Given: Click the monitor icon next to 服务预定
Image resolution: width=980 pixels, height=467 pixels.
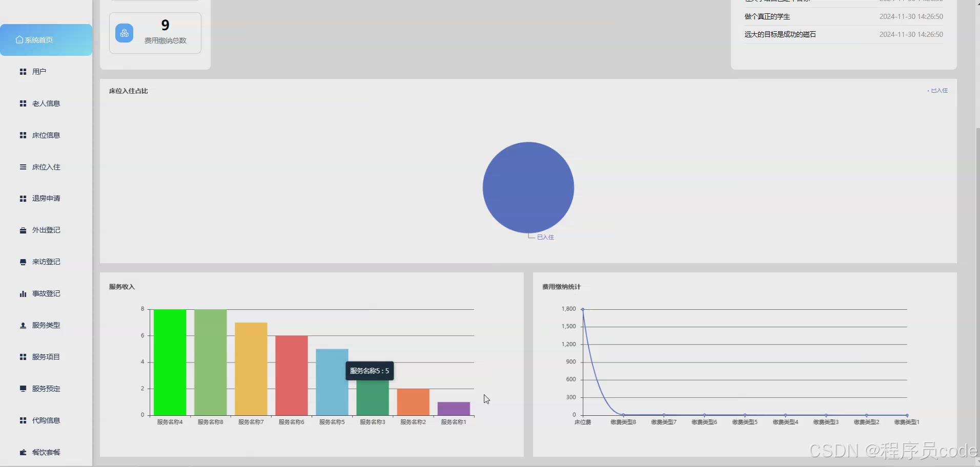Looking at the screenshot, I should tap(23, 389).
